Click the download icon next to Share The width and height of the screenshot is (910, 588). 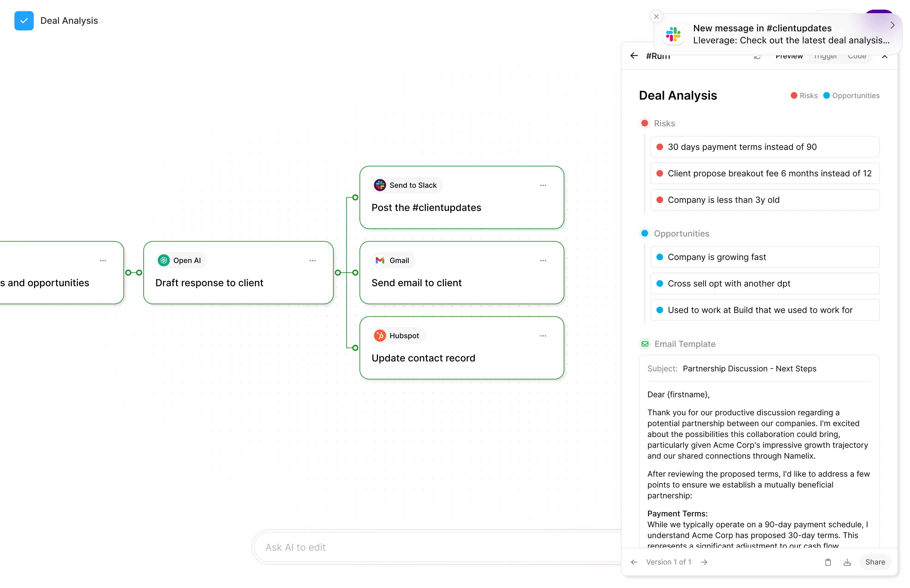847,562
